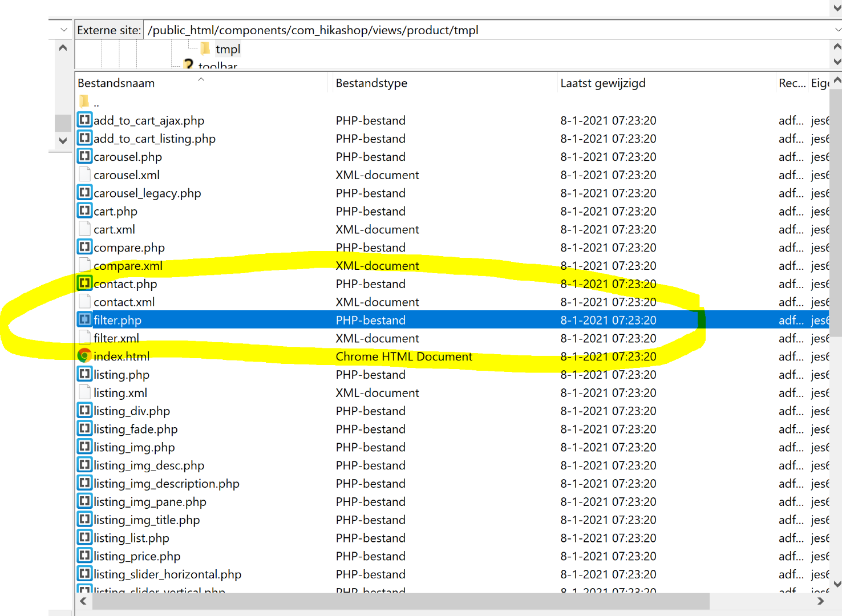
Task: Click the file list scroll-down arrow
Action: click(x=837, y=583)
